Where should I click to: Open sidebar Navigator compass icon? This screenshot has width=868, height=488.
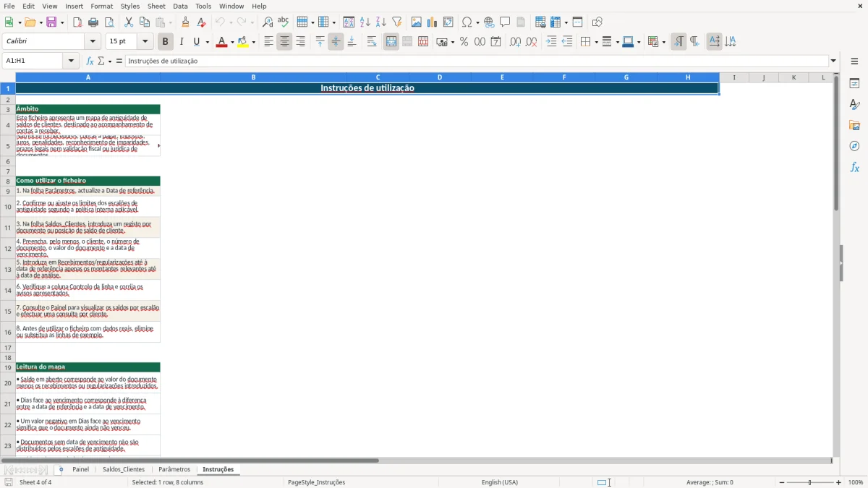pos(854,146)
